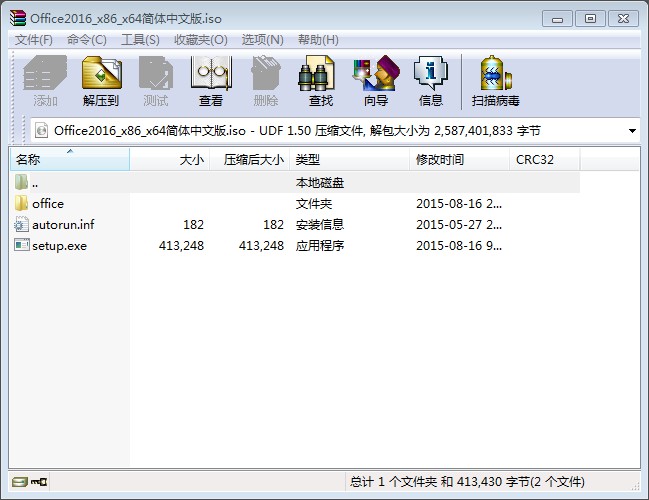The height and width of the screenshot is (500, 649).
Task: Click the 测试 (Test) toolbar icon
Action: point(156,74)
